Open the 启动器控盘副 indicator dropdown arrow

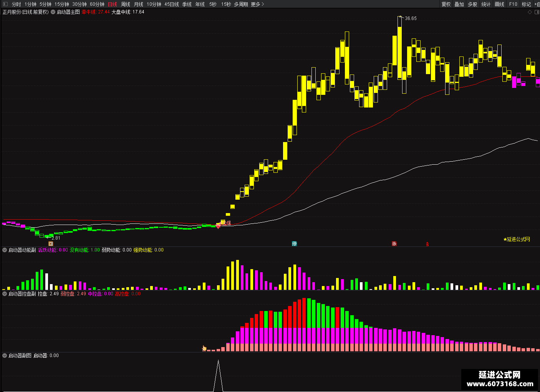pyautogui.click(x=5, y=294)
